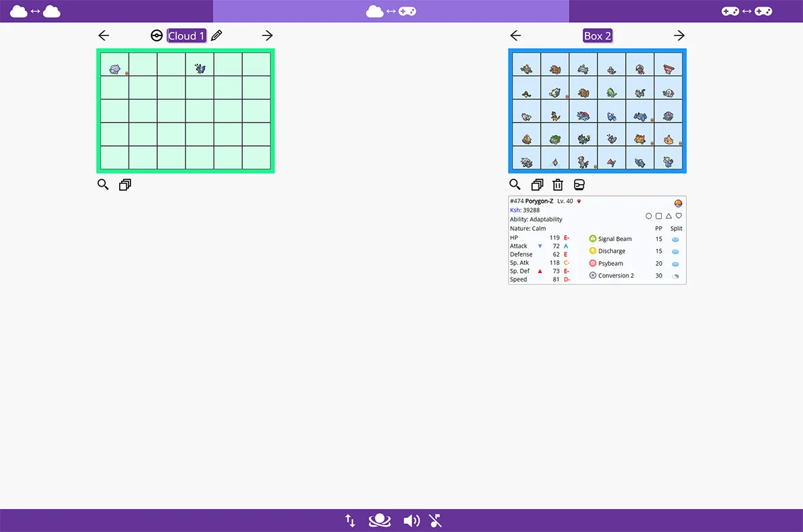This screenshot has height=532, width=803.
Task: Go to the previous Box before Box 2
Action: (515, 36)
